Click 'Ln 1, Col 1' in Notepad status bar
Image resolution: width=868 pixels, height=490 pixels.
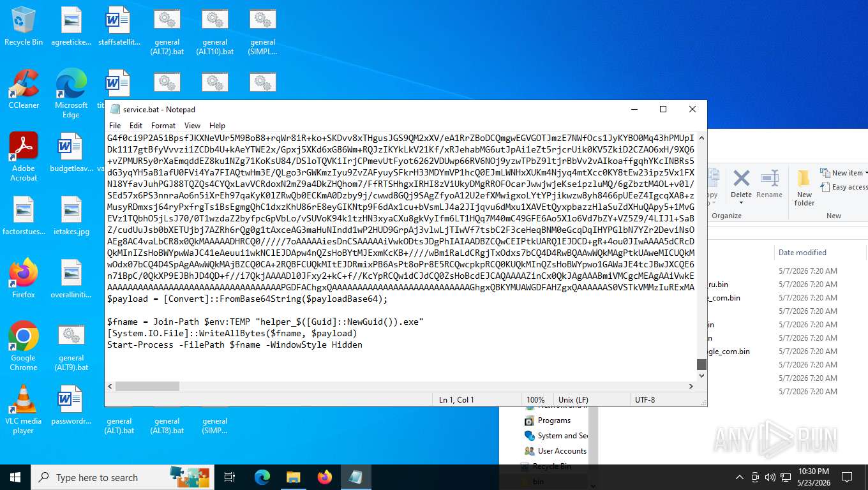[456, 400]
